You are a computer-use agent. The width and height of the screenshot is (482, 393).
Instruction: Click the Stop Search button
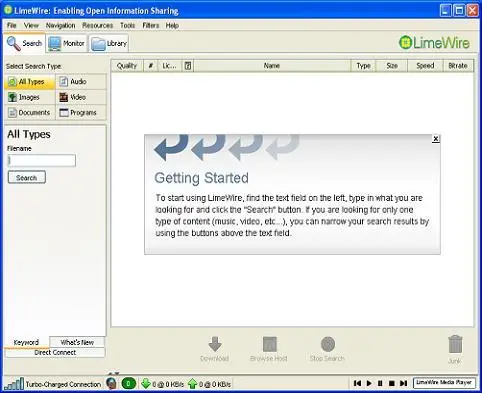coord(327,349)
